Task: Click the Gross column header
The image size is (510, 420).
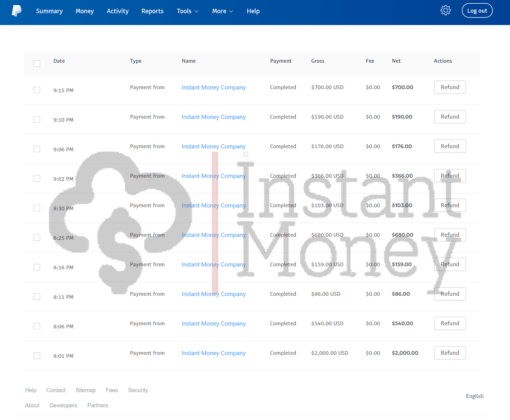Action: click(x=318, y=61)
